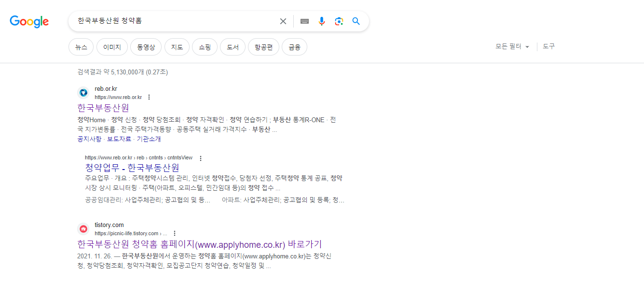This screenshot has width=644, height=284.
Task: Click the 공공임대관리 snippet text
Action: pyautogui.click(x=147, y=199)
